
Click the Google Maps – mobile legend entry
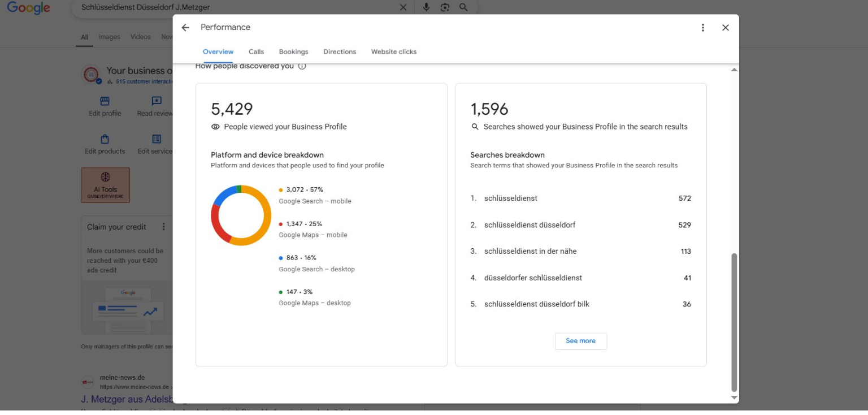click(x=313, y=230)
